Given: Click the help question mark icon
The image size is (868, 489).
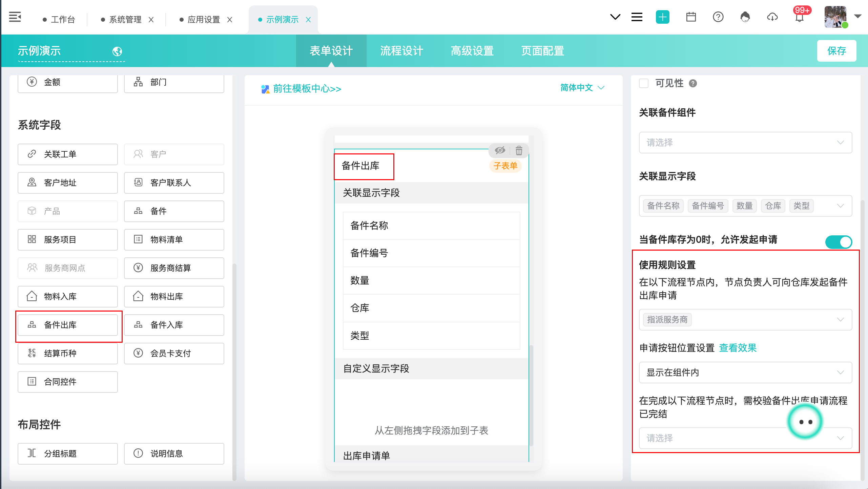Looking at the screenshot, I should 718,17.
